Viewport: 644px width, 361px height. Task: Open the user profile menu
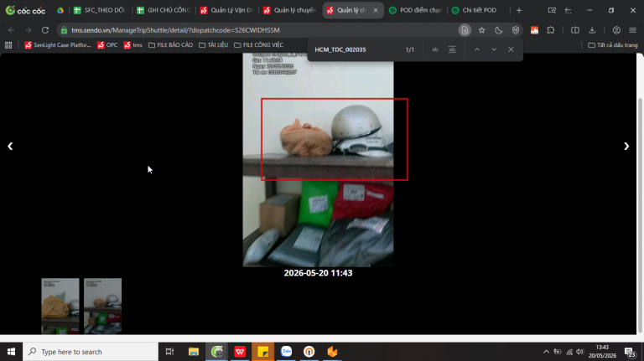coord(616,30)
